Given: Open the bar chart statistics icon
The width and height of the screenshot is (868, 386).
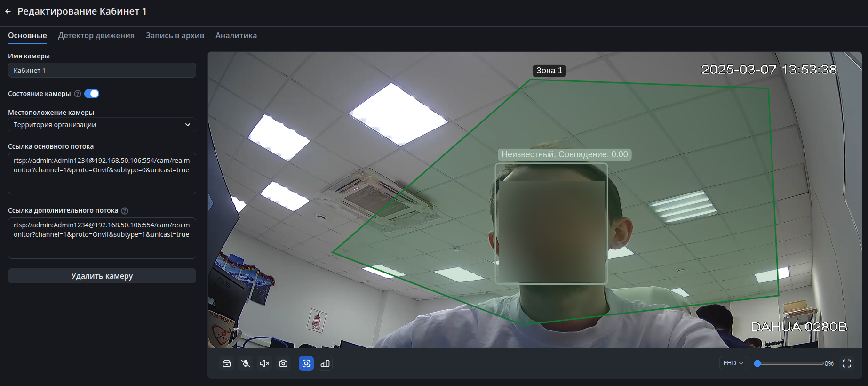Looking at the screenshot, I should 325,363.
